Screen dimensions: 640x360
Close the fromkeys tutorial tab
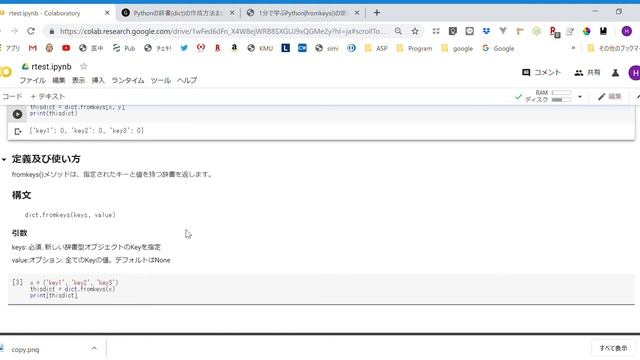pyautogui.click(x=357, y=13)
